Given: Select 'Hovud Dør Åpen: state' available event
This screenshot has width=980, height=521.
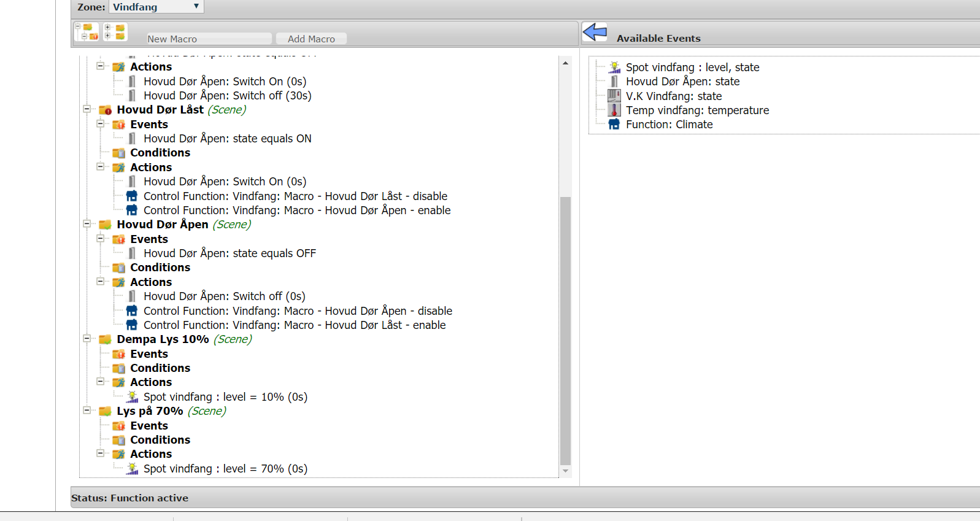Looking at the screenshot, I should [682, 82].
